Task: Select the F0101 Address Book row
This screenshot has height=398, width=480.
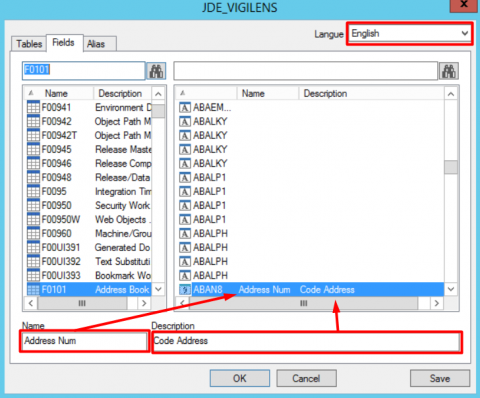Action: 89,289
